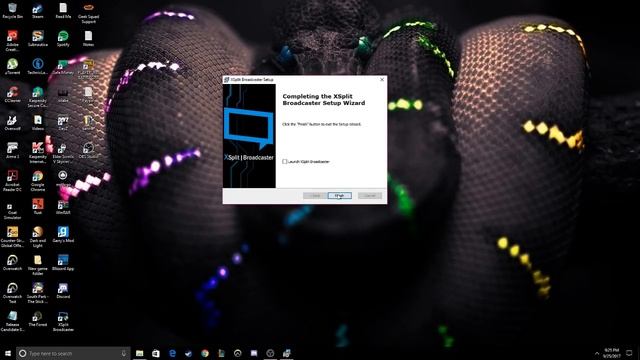Open Microsoft Store from the taskbar
Screen dimensions: 640x360
tap(156, 353)
